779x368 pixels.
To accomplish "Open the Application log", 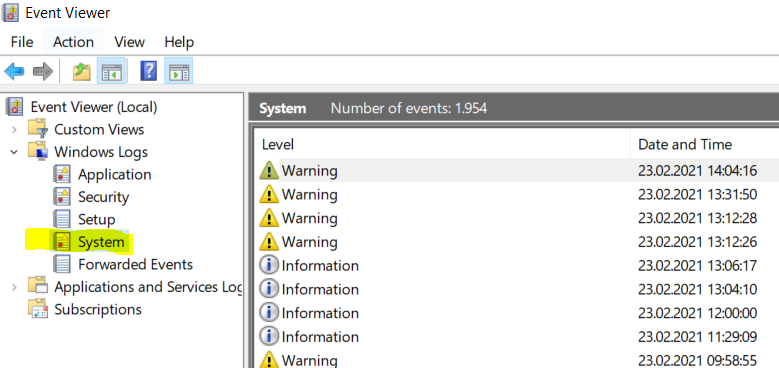I will coord(115,174).
